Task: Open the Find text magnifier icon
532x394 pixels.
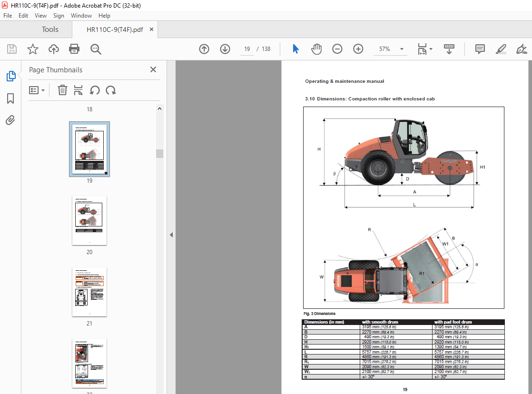Action: coord(96,49)
